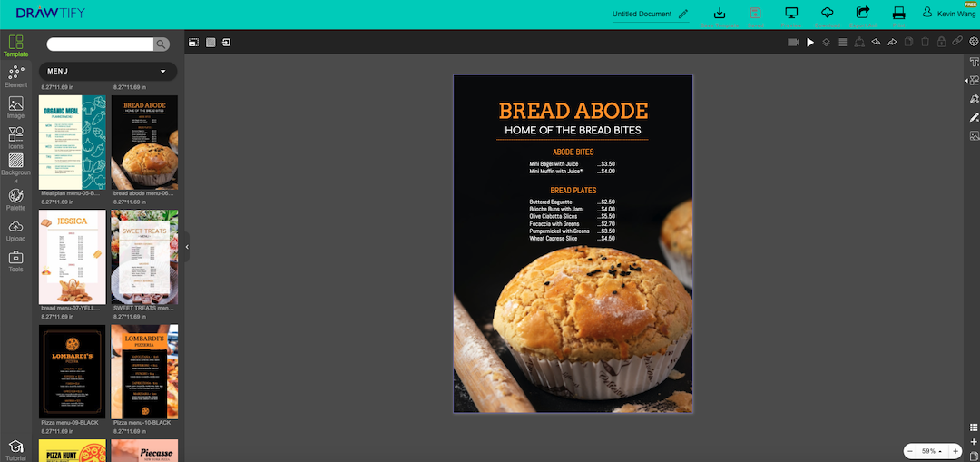
Task: Click the copy/duplicate icon
Action: coord(908,43)
